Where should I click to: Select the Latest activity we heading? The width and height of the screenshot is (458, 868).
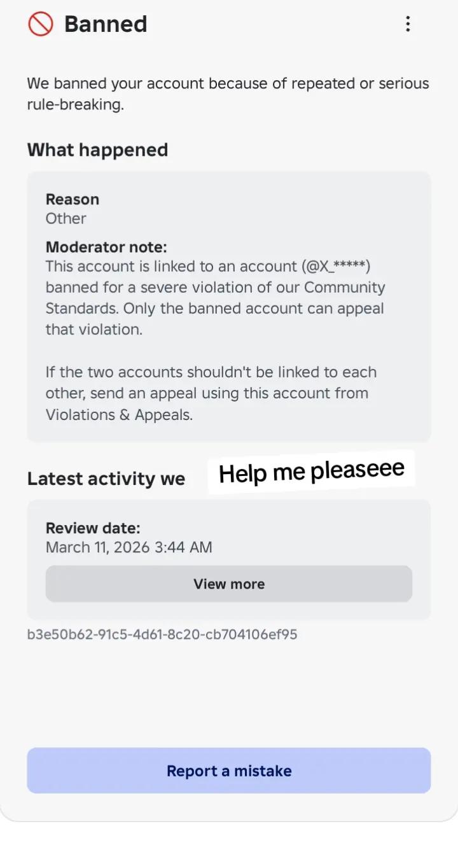pyautogui.click(x=106, y=479)
